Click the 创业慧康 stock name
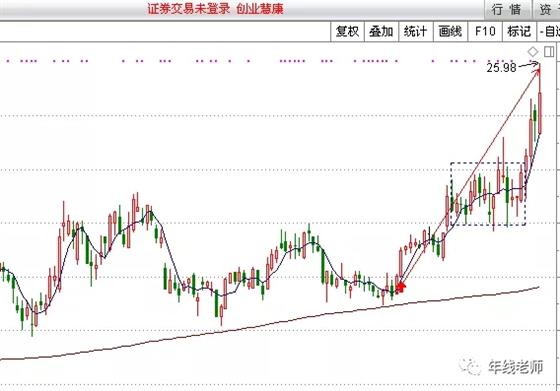This screenshot has width=560, height=391. [x=260, y=9]
